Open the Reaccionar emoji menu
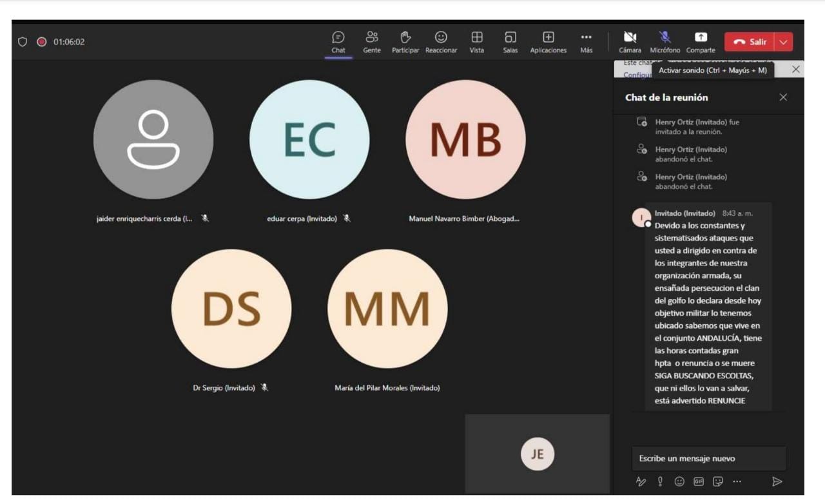 [x=441, y=42]
